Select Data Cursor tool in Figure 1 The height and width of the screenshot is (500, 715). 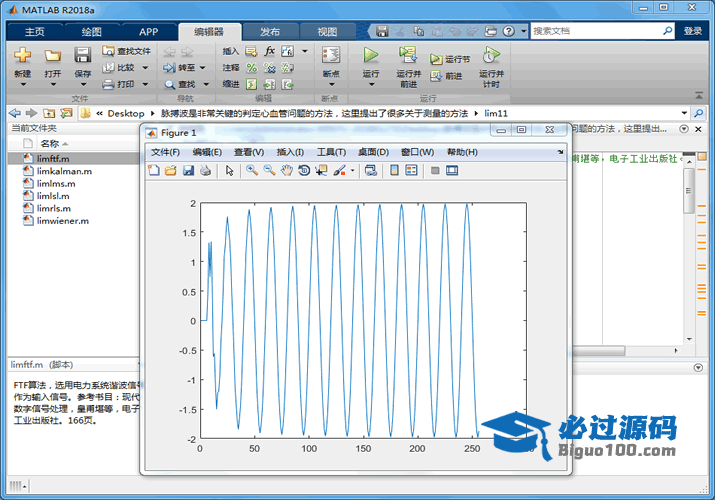[x=321, y=170]
